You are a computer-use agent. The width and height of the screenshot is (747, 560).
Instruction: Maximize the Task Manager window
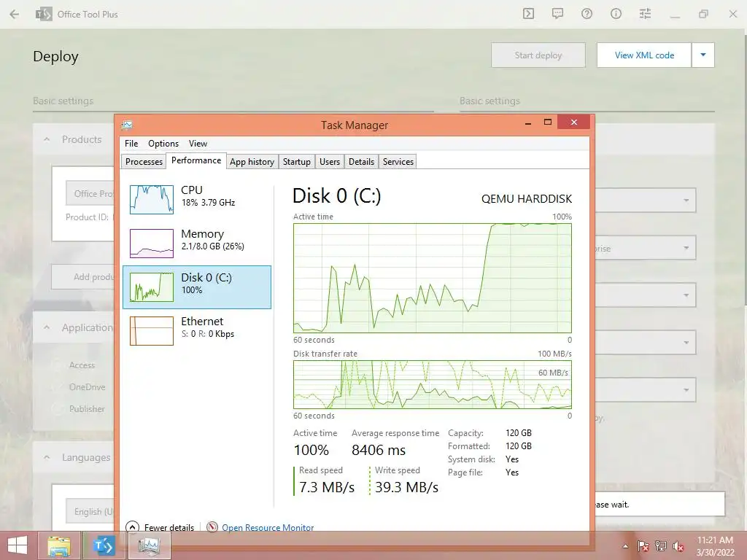point(548,122)
